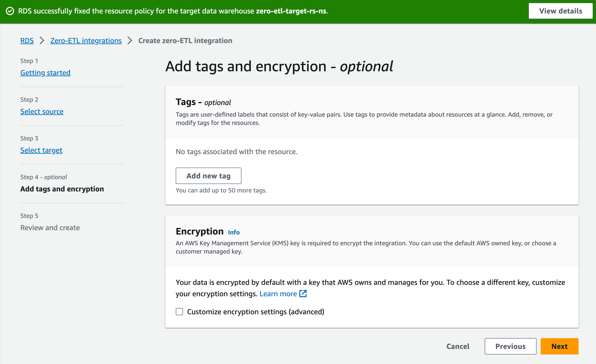Jump to Select source step
Image resolution: width=596 pixels, height=364 pixels.
pos(42,111)
